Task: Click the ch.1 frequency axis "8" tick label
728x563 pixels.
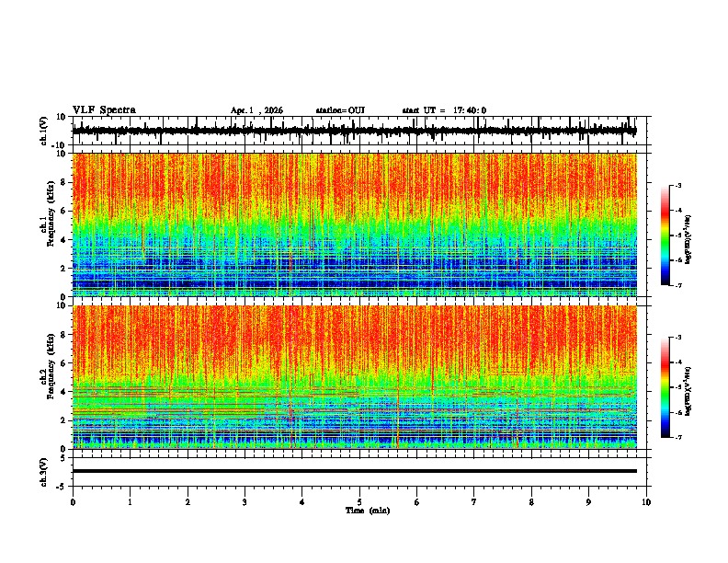Action: pos(63,182)
